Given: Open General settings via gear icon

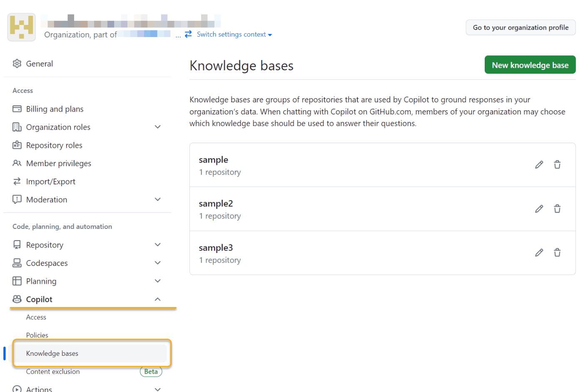Looking at the screenshot, I should 17,63.
